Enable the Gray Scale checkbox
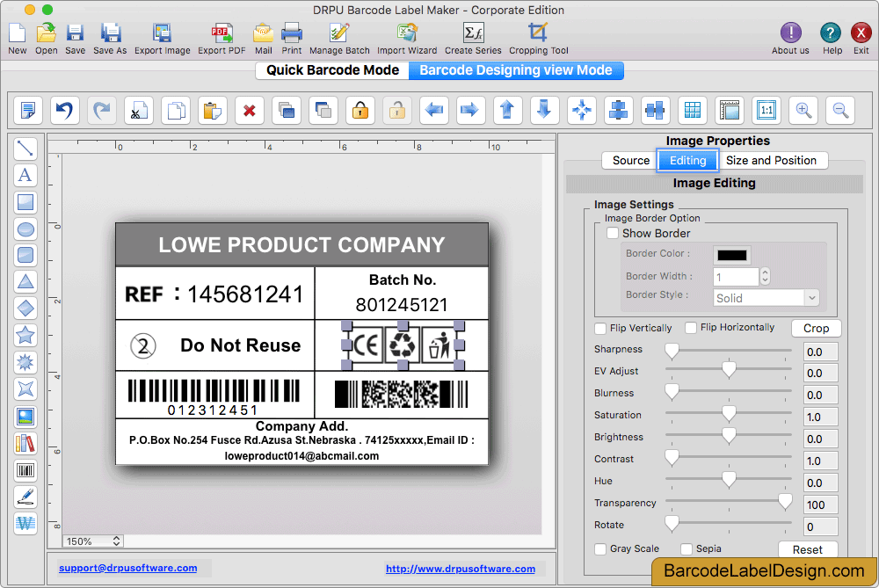879x588 pixels. coord(600,548)
